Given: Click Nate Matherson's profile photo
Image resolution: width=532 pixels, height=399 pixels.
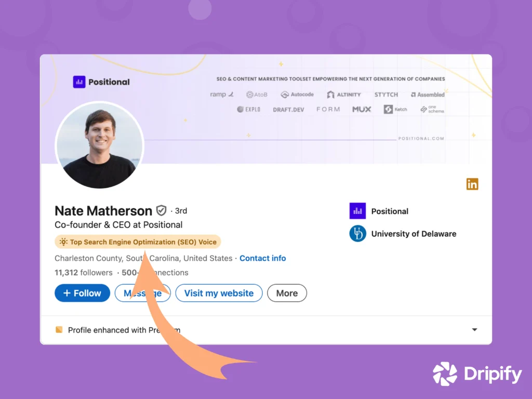Looking at the screenshot, I should 99,145.
